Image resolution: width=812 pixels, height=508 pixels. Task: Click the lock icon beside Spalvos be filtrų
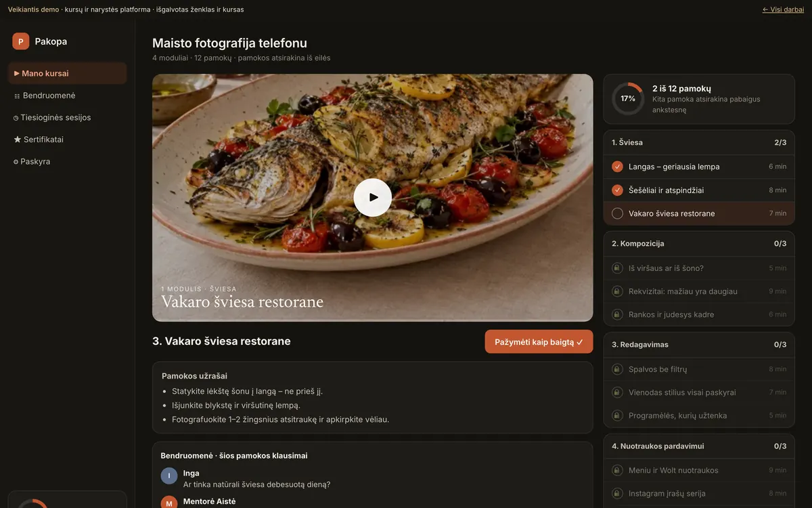point(617,369)
